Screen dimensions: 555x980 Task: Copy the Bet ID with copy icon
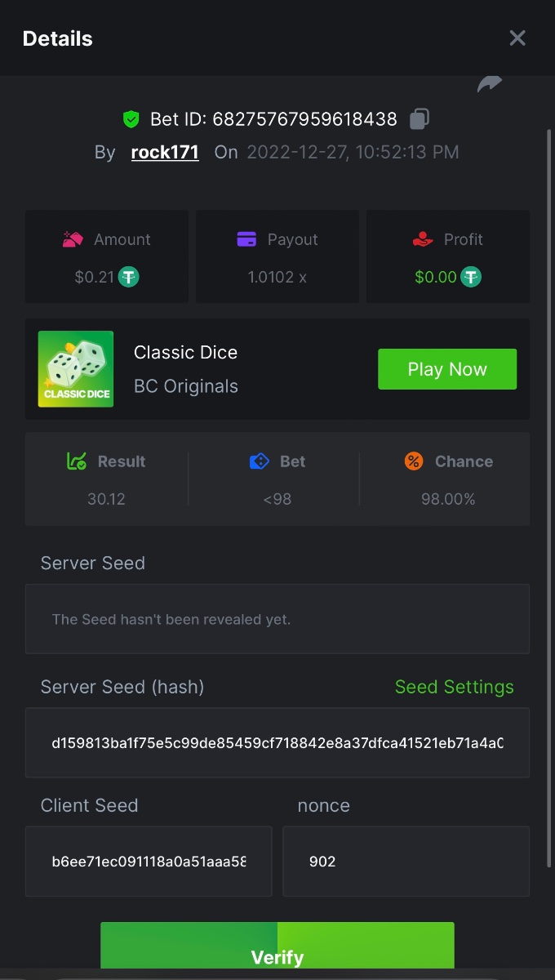420,119
